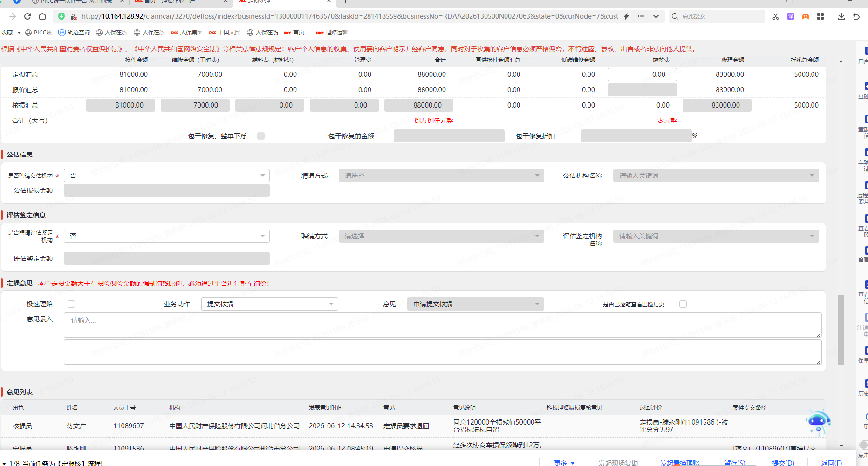This screenshot has height=466, width=868.
Task: Open the 首页 bookmark in bookmarks bar
Action: (296, 33)
